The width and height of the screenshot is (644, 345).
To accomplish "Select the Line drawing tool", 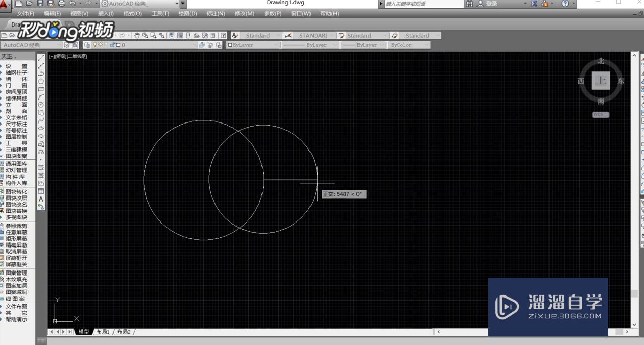I will [41, 58].
